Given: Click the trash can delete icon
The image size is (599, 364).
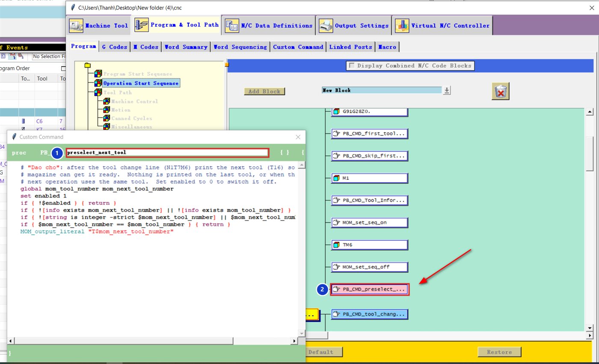Looking at the screenshot, I should tap(501, 91).
